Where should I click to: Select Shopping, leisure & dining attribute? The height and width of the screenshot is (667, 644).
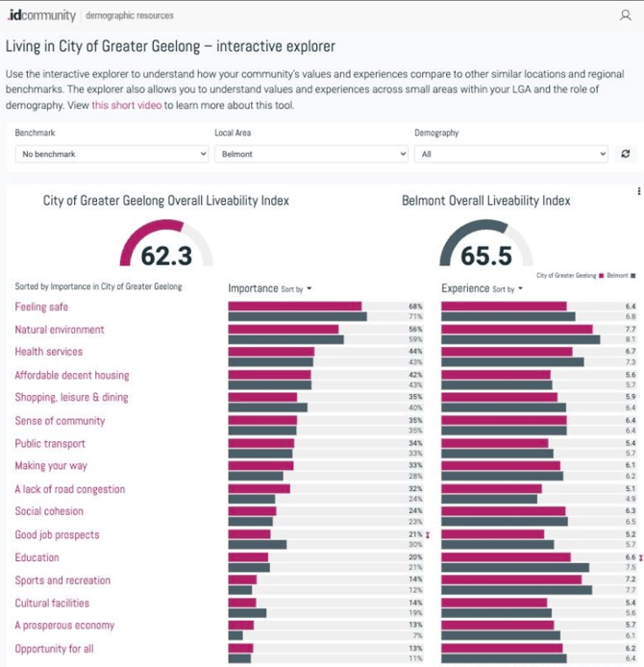coord(71,397)
